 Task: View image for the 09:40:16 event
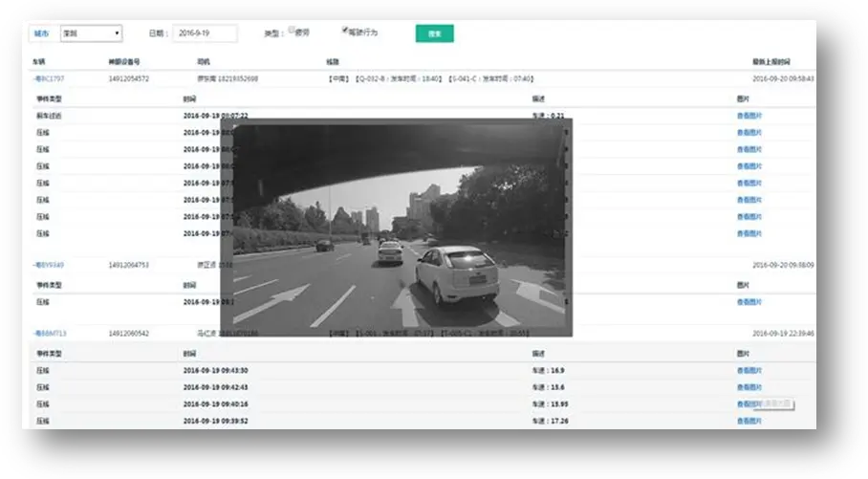tap(749, 404)
